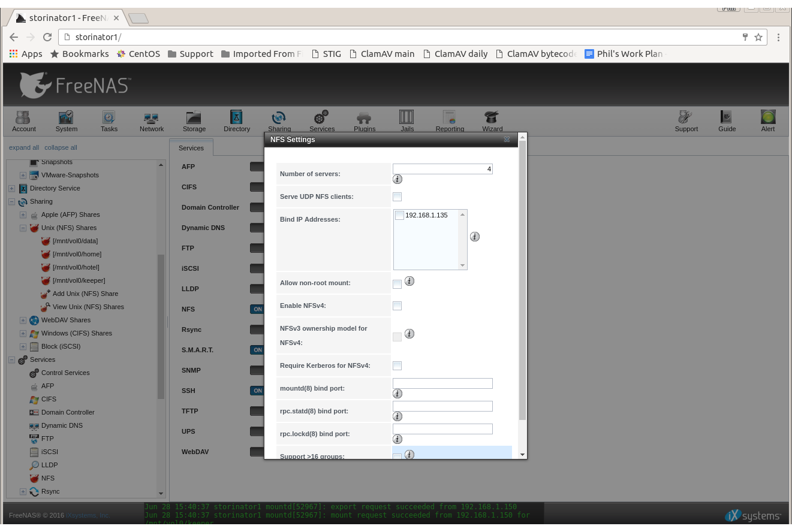792x532 pixels.
Task: Select the Services tab
Action: 191,148
